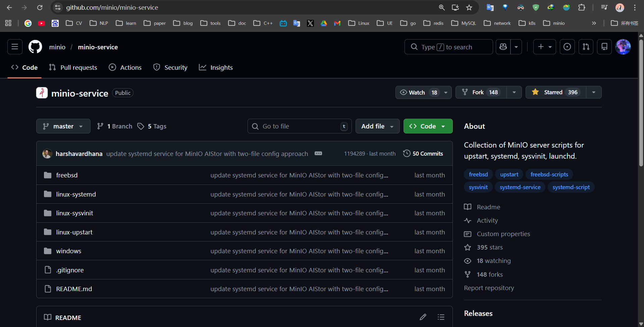
Task: Open the green Code dropdown
Action: click(x=428, y=126)
